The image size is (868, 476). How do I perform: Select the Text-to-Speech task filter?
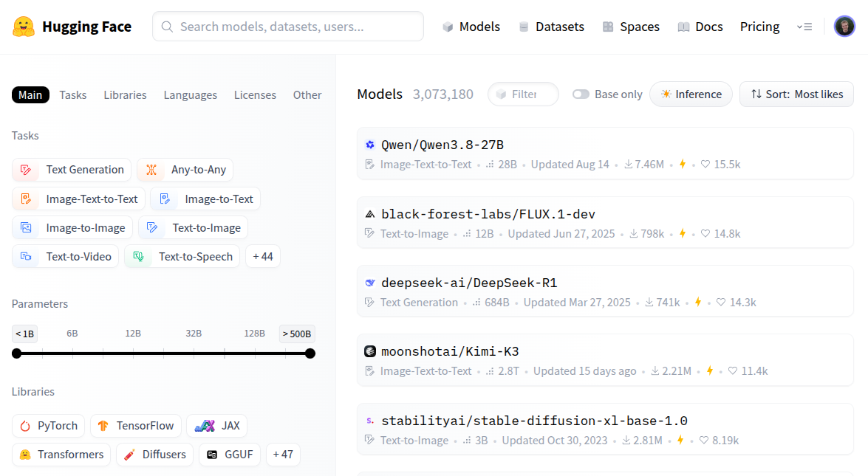(182, 257)
